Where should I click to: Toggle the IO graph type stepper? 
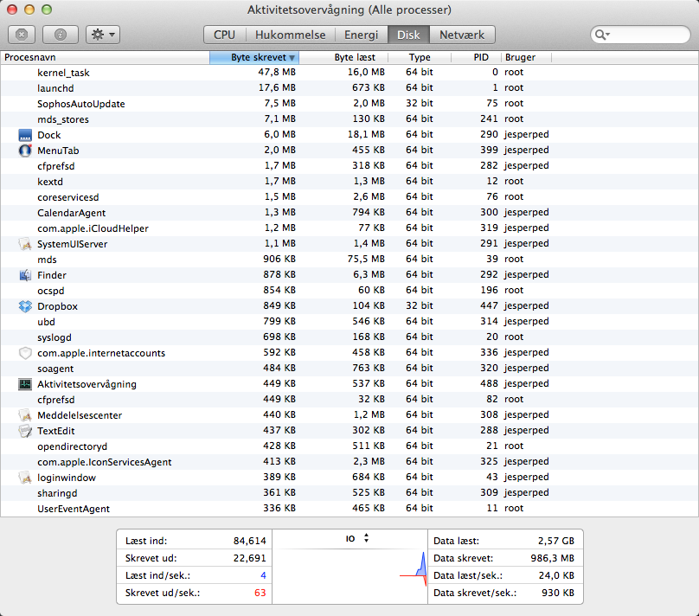pyautogui.click(x=366, y=538)
